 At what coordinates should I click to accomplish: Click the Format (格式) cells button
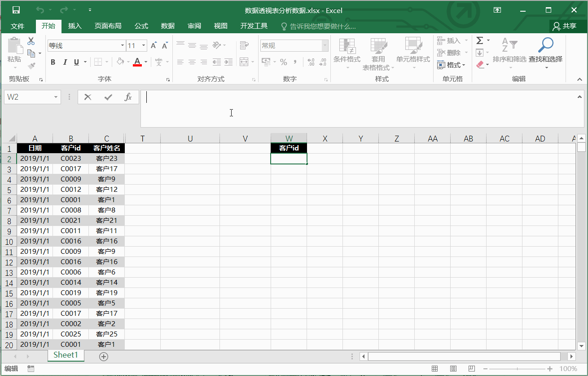pyautogui.click(x=452, y=65)
